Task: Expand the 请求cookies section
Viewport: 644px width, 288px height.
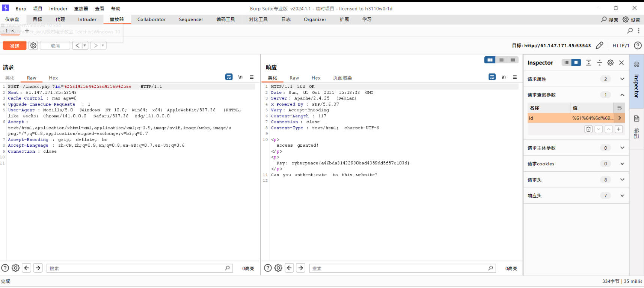Action: [622, 164]
